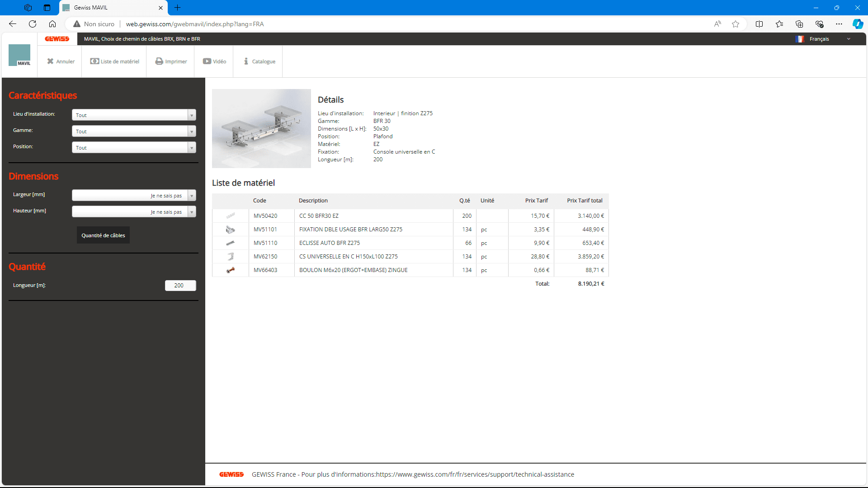Select the Gewiss MAVIL tab
This screenshot has width=868, height=488.
[113, 8]
